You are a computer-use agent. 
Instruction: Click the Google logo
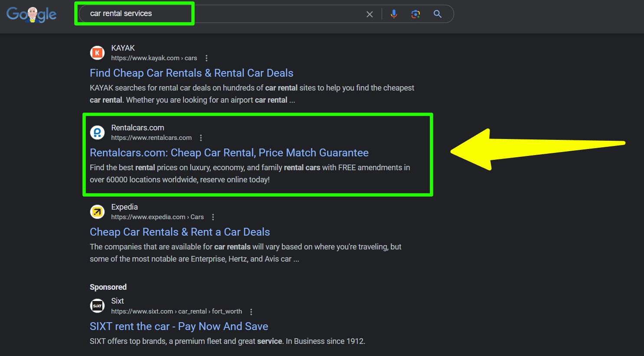click(31, 14)
